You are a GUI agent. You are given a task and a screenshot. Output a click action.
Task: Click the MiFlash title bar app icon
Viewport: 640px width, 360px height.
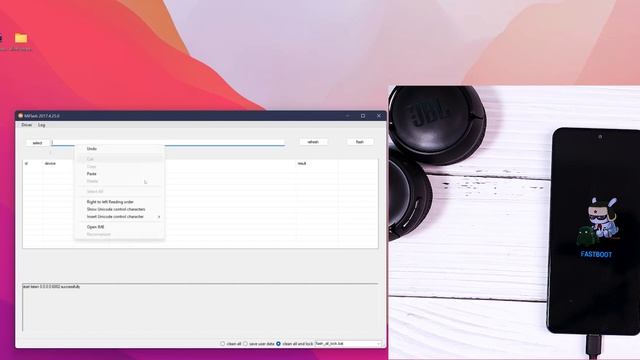20,116
